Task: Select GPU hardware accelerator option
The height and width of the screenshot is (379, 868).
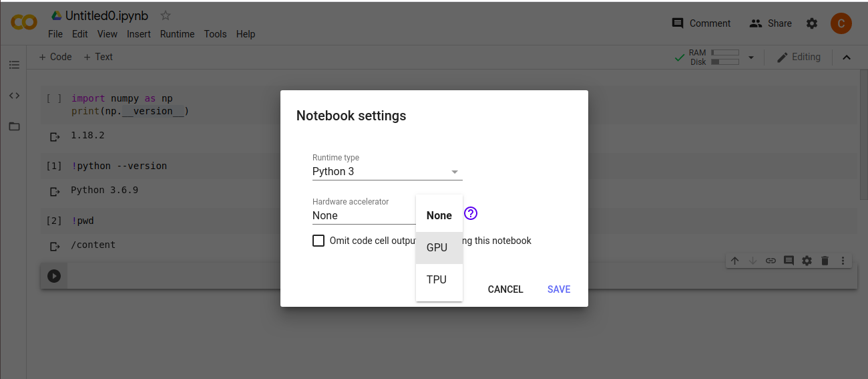Action: [x=439, y=247]
